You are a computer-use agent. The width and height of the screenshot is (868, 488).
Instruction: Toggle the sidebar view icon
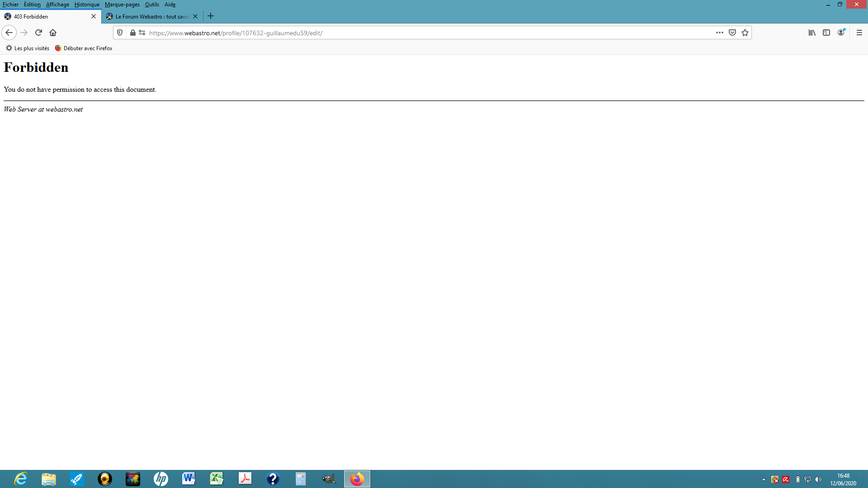tap(826, 33)
